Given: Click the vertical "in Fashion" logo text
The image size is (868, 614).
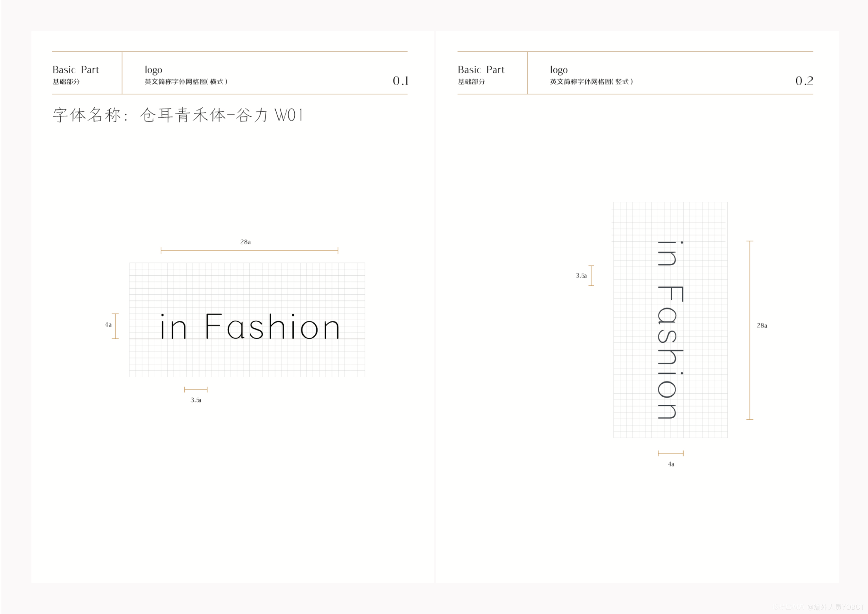Looking at the screenshot, I should click(x=670, y=330).
